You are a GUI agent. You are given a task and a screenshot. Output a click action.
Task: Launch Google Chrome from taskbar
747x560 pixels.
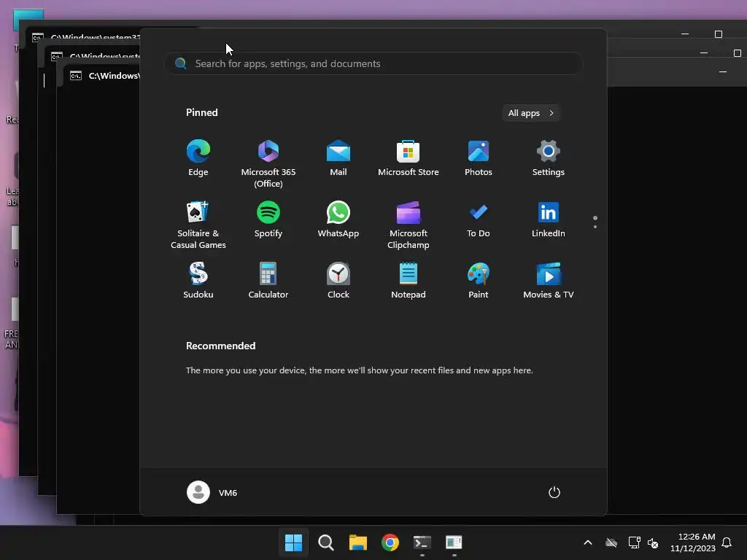(390, 542)
